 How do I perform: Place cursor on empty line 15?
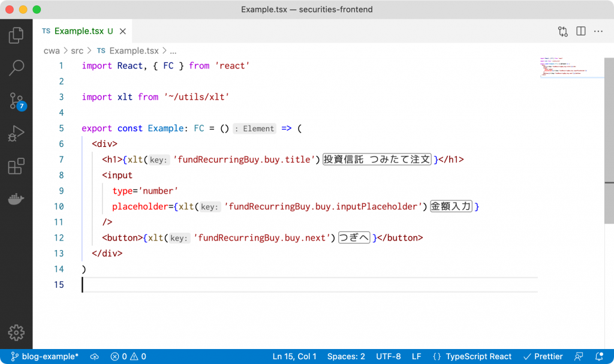pyautogui.click(x=309, y=285)
